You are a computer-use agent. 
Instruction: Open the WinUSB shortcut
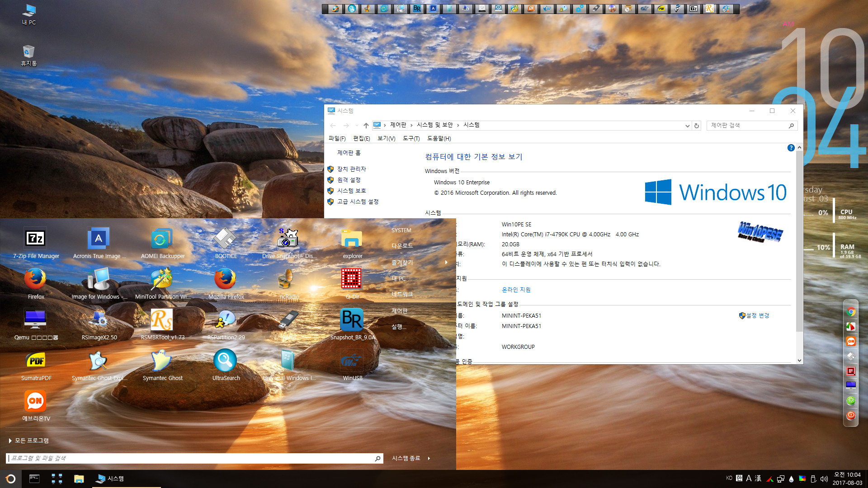point(352,366)
